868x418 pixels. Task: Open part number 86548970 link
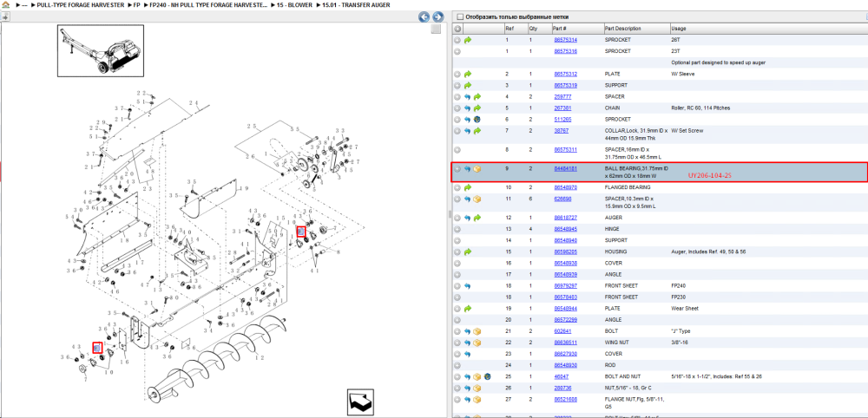coord(566,187)
